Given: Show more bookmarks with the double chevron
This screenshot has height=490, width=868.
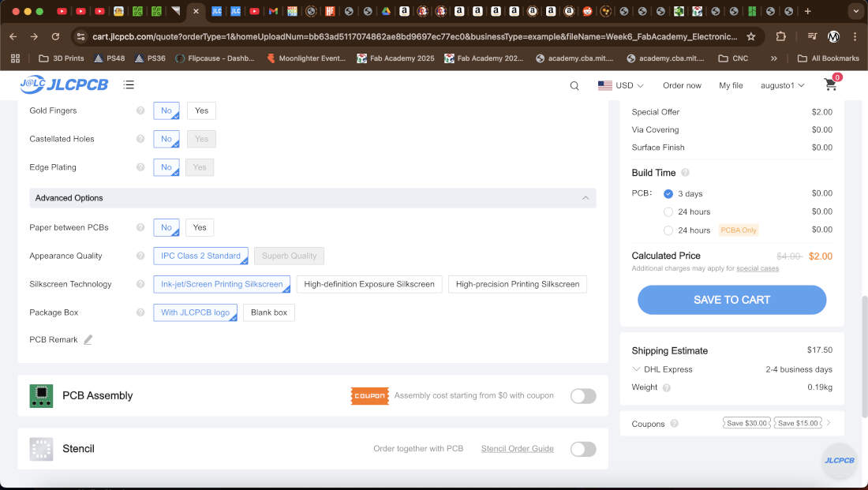Looking at the screenshot, I should tap(774, 58).
